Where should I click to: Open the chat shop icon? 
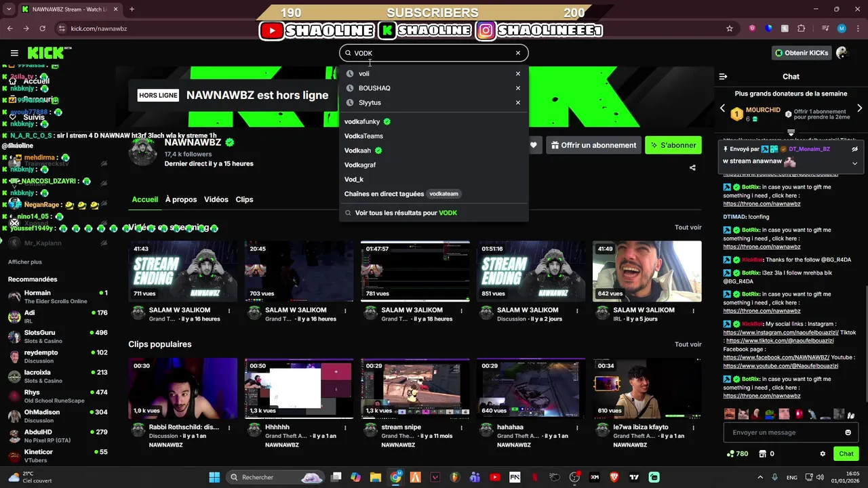coord(762,454)
